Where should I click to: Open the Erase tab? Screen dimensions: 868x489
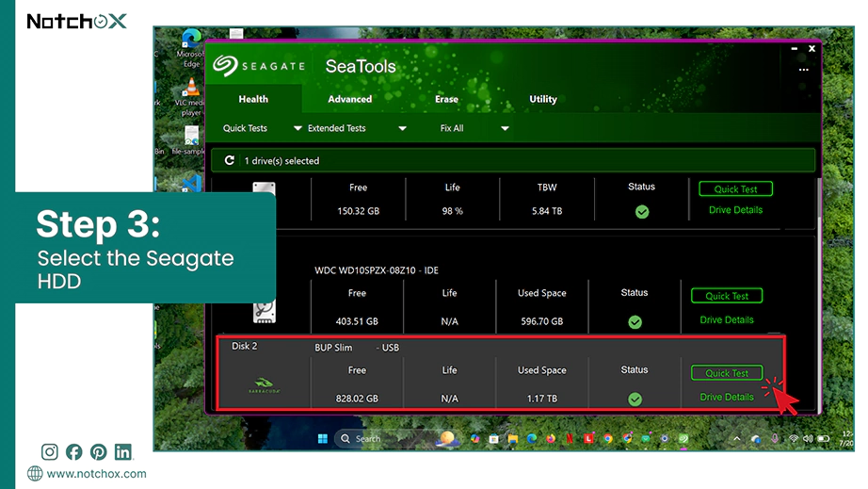click(446, 99)
